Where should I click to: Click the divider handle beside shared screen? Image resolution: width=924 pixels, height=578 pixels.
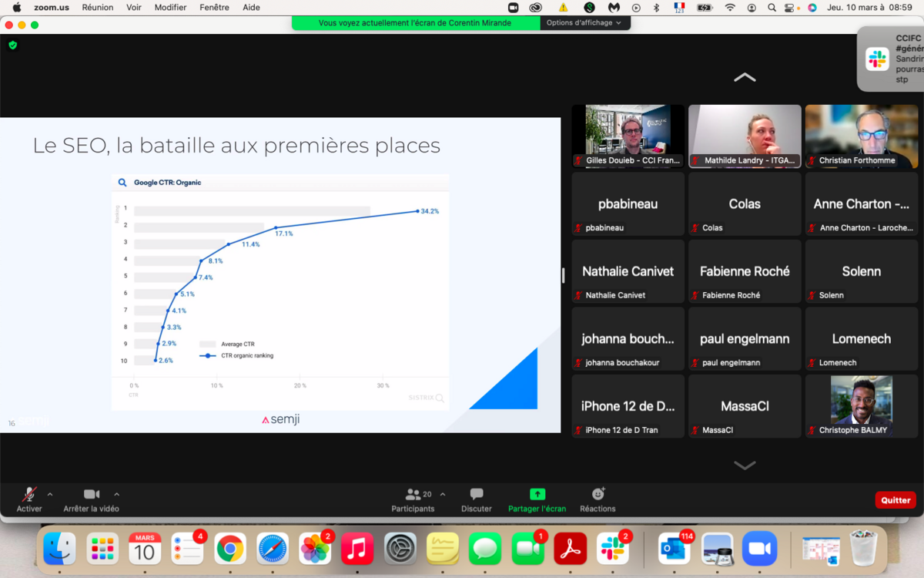(563, 275)
